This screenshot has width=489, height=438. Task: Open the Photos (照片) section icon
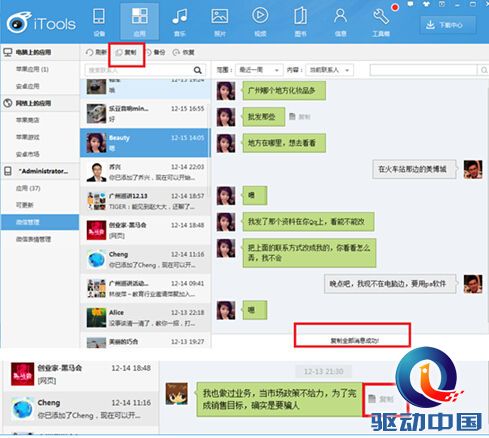pos(220,16)
